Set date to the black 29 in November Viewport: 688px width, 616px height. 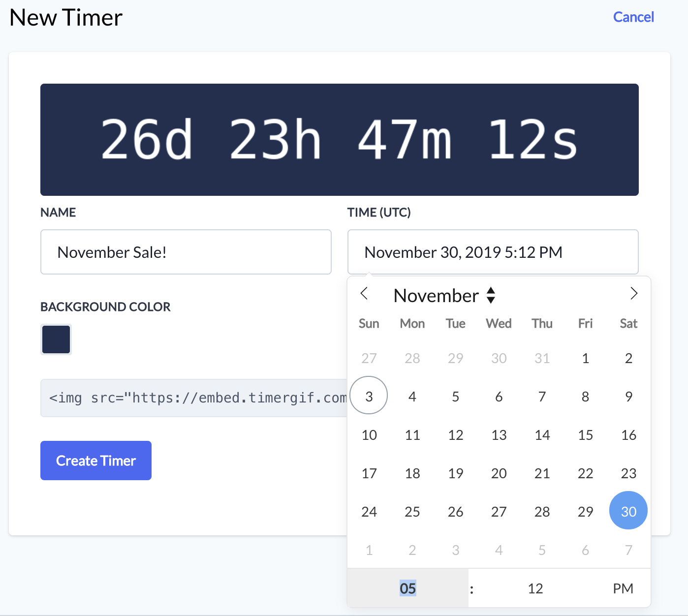tap(585, 511)
